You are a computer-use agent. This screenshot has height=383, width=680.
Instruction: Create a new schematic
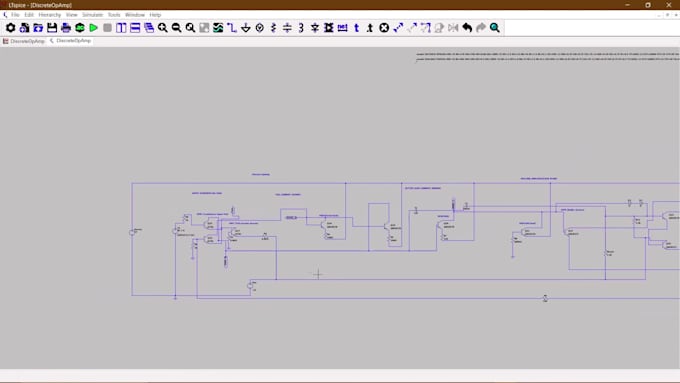[x=24, y=28]
